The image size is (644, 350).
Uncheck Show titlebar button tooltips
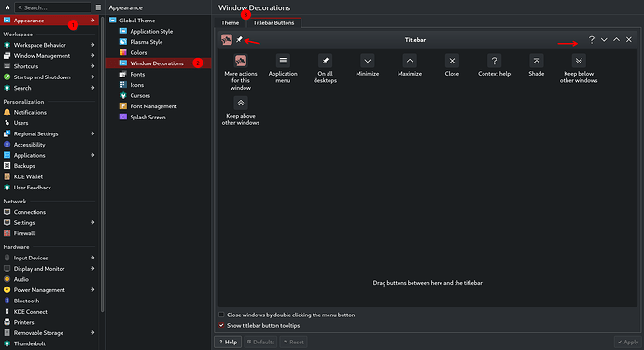click(x=221, y=325)
